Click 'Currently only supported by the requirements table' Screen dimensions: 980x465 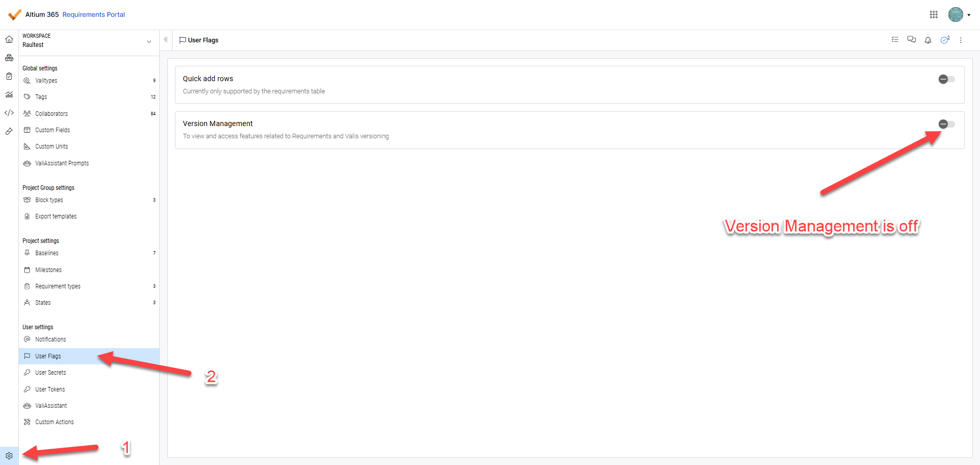pos(254,91)
